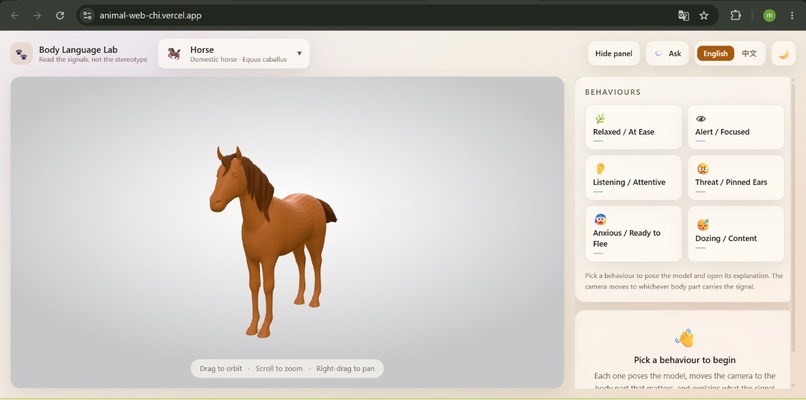Select the Dozing / Content behaviour
Viewport: 806px width, 400px height.
coord(736,233)
